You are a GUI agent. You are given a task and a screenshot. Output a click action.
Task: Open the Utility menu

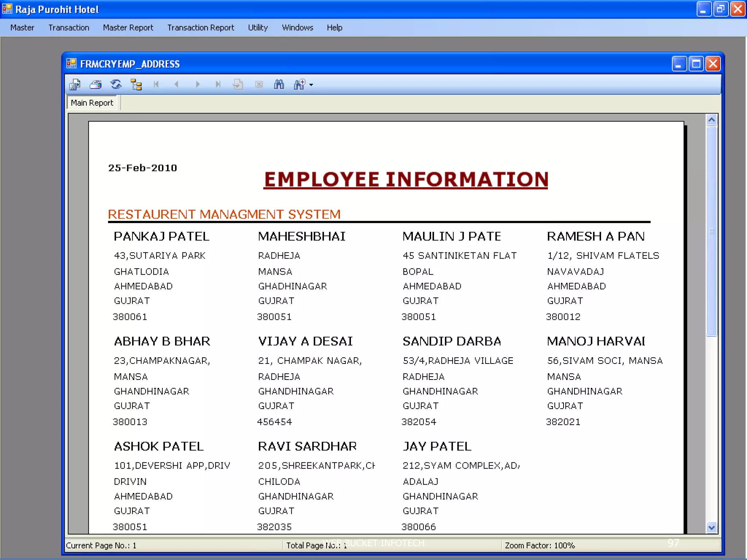click(258, 28)
